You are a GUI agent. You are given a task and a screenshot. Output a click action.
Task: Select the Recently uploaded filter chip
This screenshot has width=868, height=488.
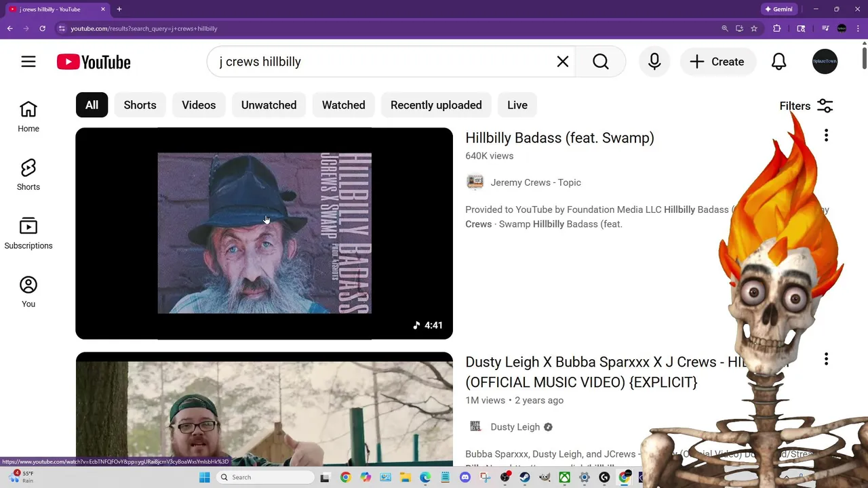(x=436, y=105)
